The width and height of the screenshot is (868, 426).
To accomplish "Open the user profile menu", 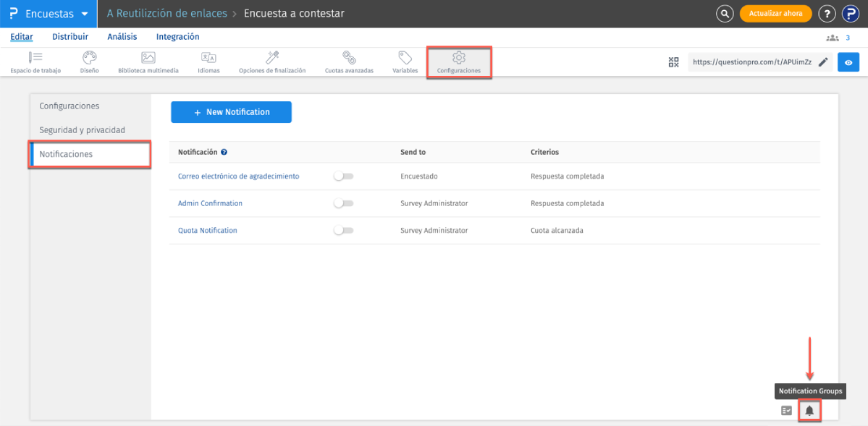I will tap(849, 14).
